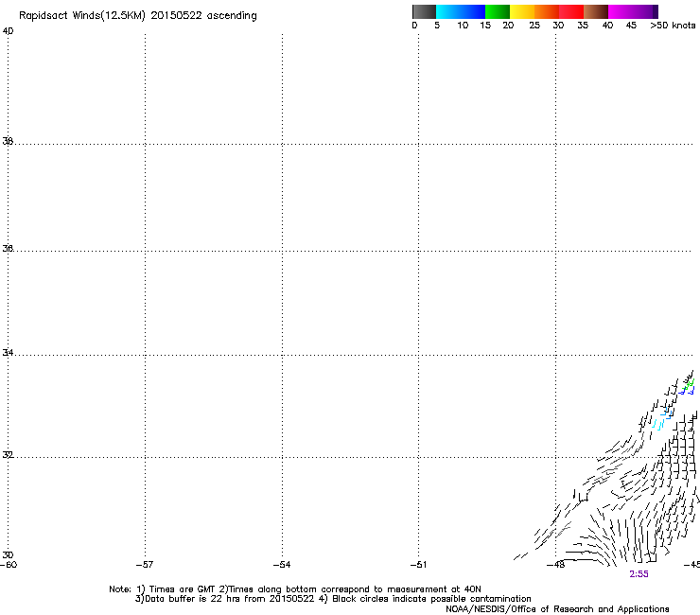Click the latitude label '32' on the left axis

8,455
